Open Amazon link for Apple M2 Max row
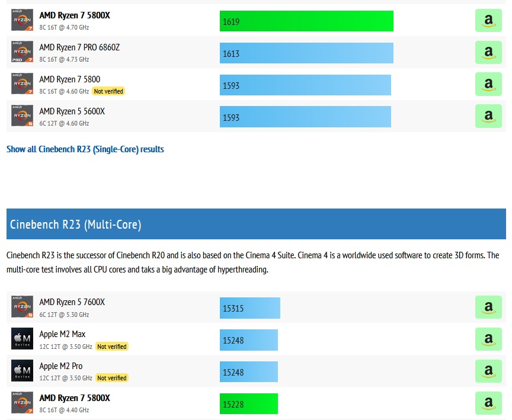The height and width of the screenshot is (420, 512). coord(488,339)
